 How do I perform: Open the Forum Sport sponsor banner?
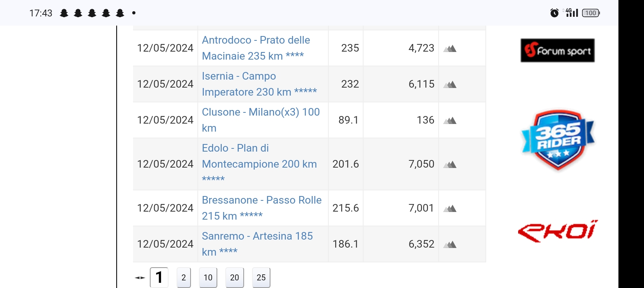click(558, 50)
